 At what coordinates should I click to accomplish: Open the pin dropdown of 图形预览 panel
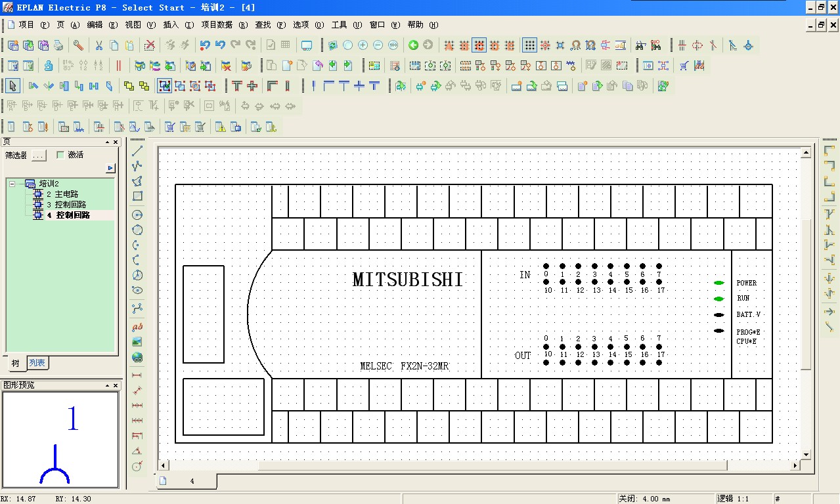point(107,385)
